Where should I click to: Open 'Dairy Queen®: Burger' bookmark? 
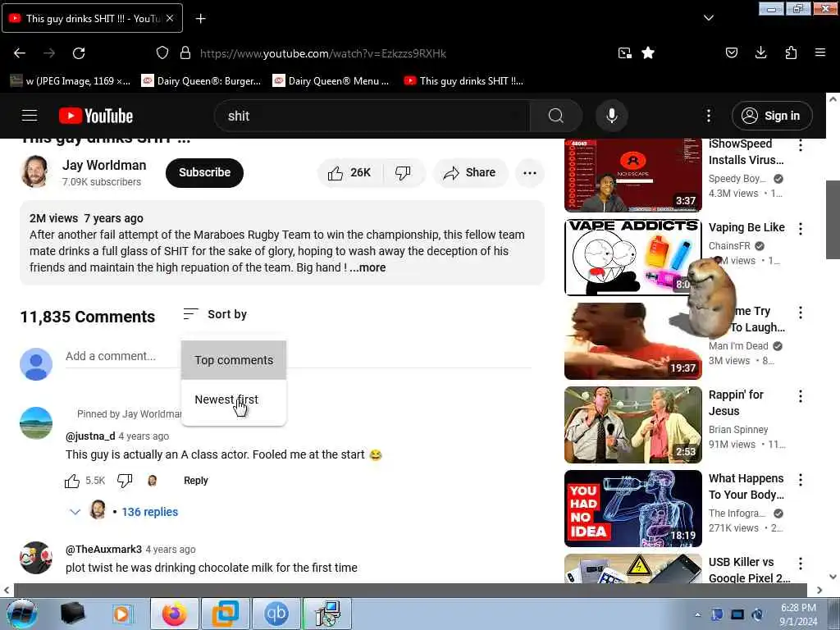click(x=201, y=81)
